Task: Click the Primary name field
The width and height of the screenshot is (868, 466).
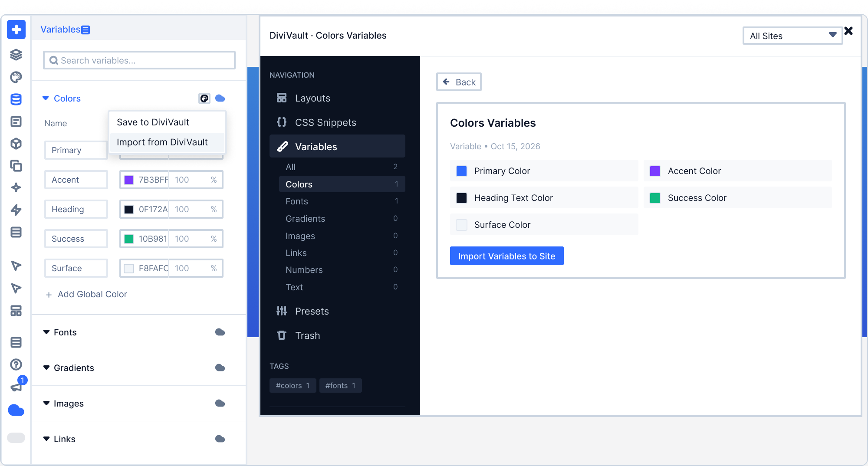Action: pos(76,150)
